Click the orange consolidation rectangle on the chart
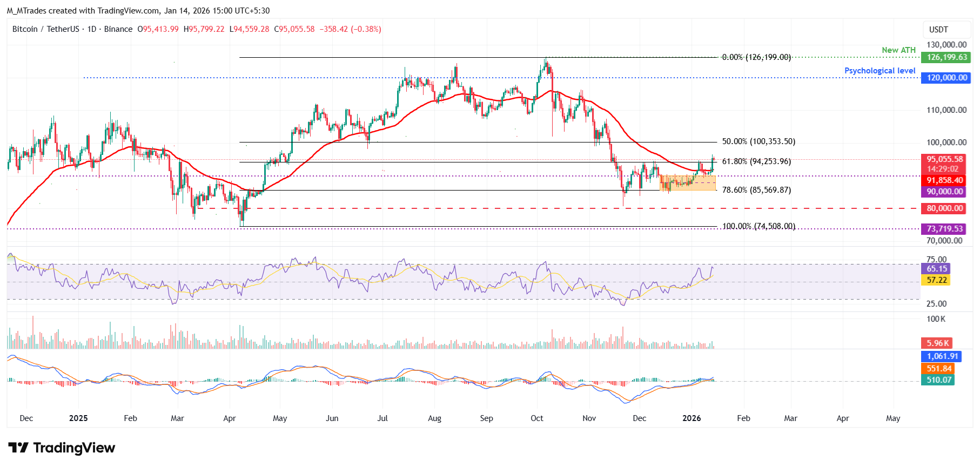Image resolution: width=980 pixels, height=468 pixels. [x=687, y=183]
